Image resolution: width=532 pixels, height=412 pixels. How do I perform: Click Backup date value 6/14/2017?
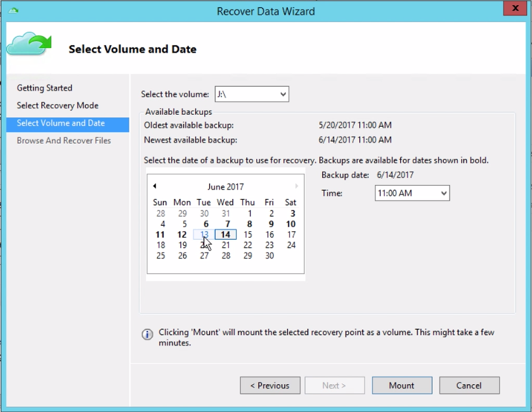point(395,175)
